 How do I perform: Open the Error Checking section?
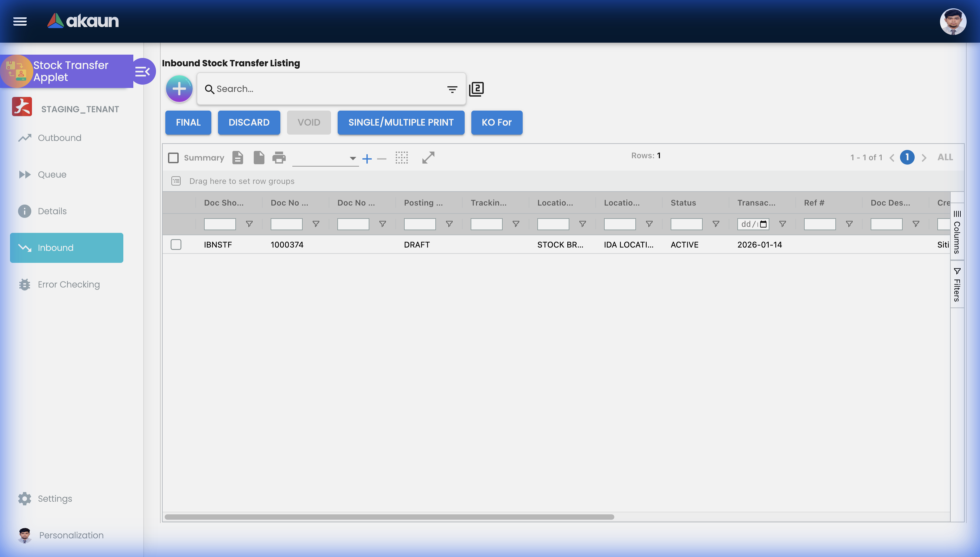[x=68, y=284]
